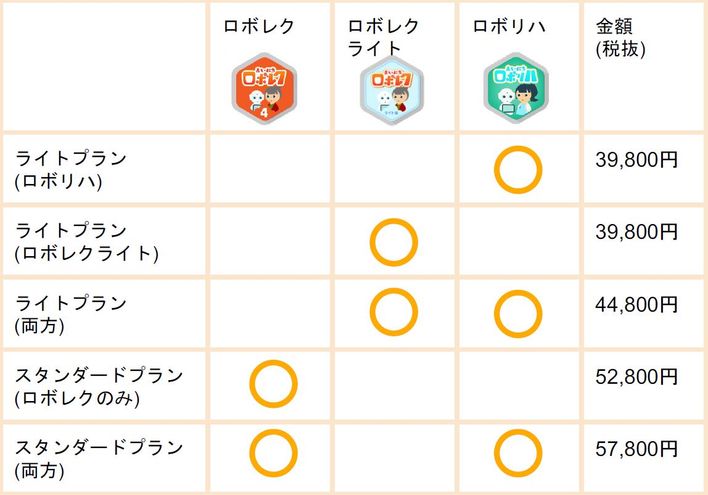Screen dimensions: 708x495
Task: Click the ロボレク column header text
Action: click(x=259, y=26)
